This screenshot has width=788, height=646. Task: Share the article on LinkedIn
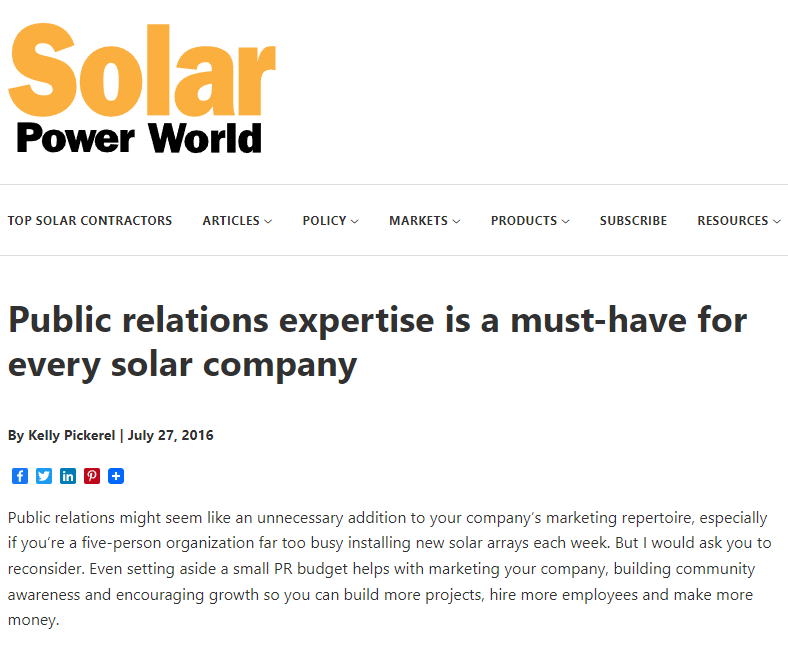pos(68,476)
